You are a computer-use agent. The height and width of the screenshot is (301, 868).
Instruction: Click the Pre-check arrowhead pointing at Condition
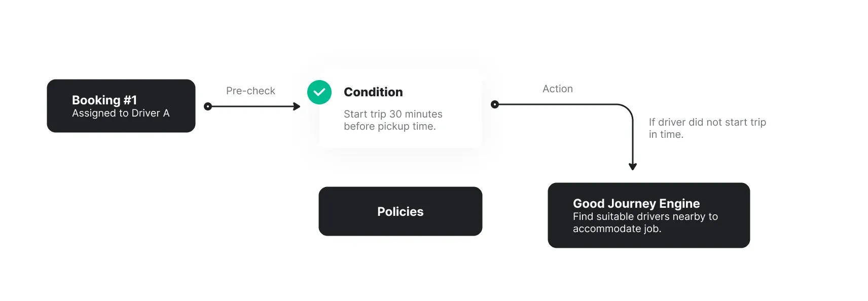(x=297, y=106)
